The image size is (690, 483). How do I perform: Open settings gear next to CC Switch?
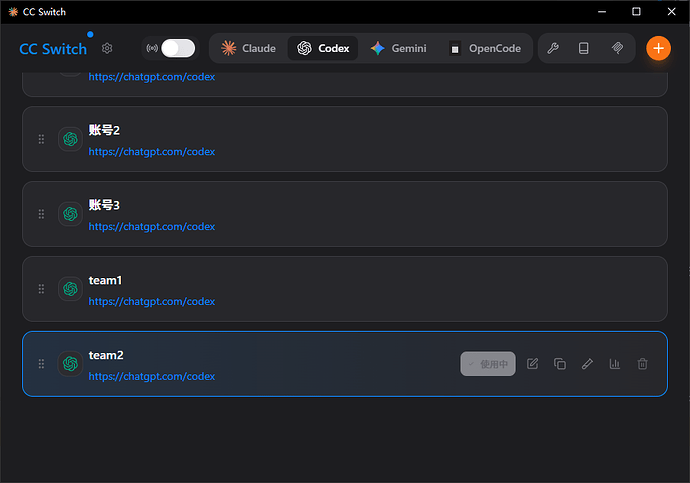tap(107, 48)
